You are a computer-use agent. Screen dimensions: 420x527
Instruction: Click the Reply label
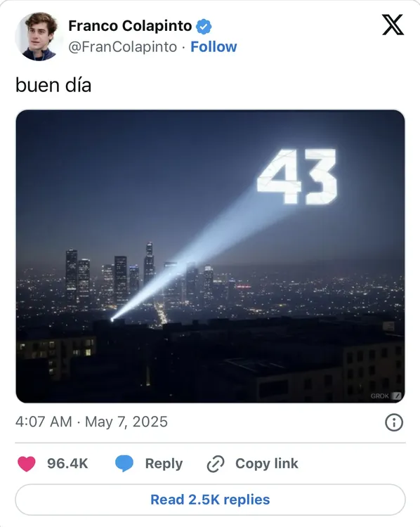pyautogui.click(x=164, y=464)
